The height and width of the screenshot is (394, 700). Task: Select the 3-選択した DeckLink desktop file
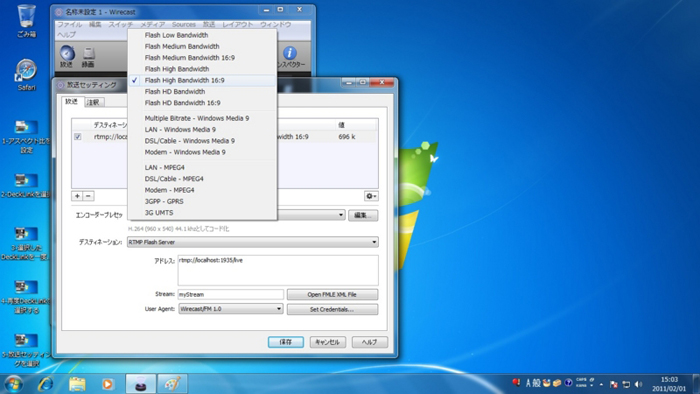25,244
